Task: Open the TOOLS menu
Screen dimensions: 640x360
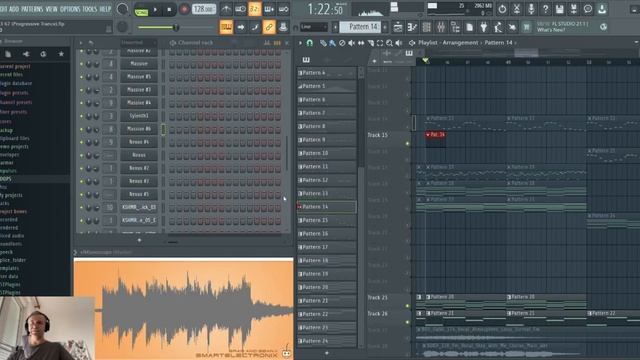Action: coord(90,9)
